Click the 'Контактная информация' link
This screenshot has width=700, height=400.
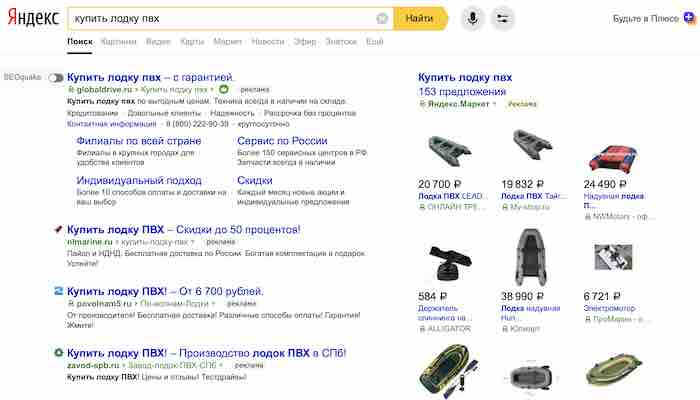[112, 124]
